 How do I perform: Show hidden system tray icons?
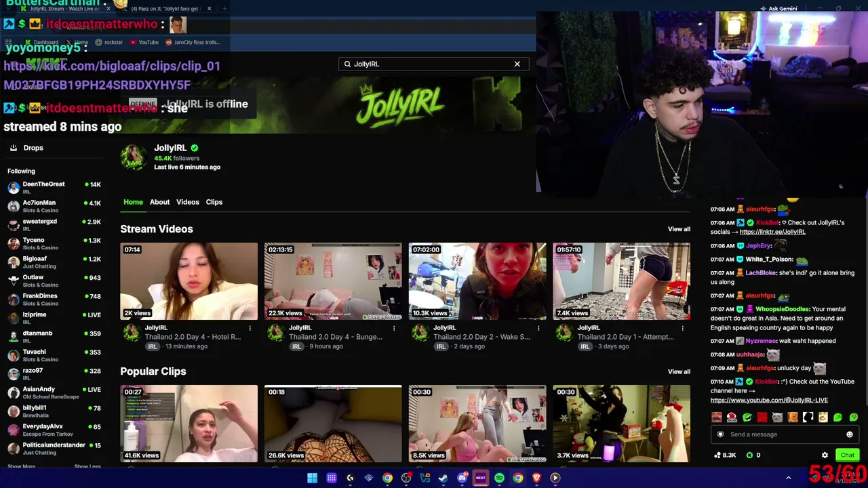click(788, 478)
